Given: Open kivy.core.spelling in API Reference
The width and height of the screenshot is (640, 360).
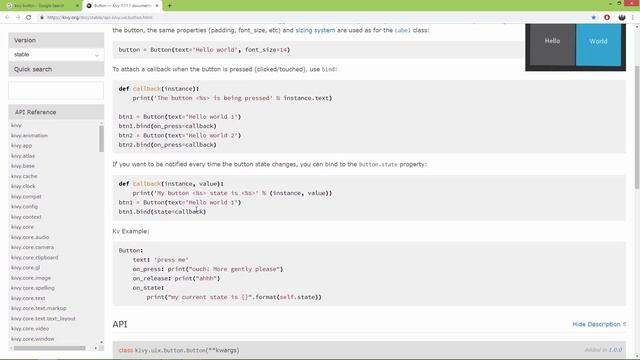Looking at the screenshot, I should [33, 288].
